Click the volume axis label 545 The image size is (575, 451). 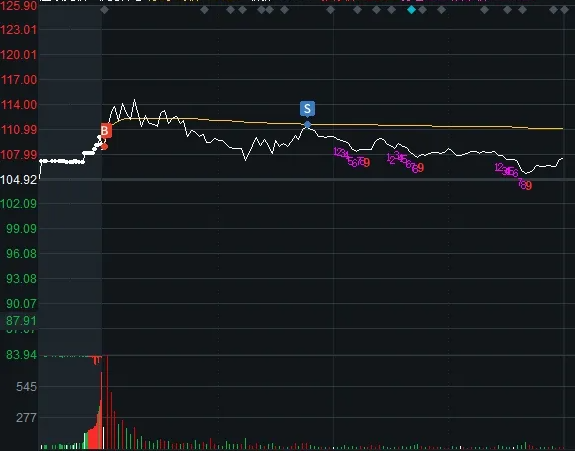point(26,386)
